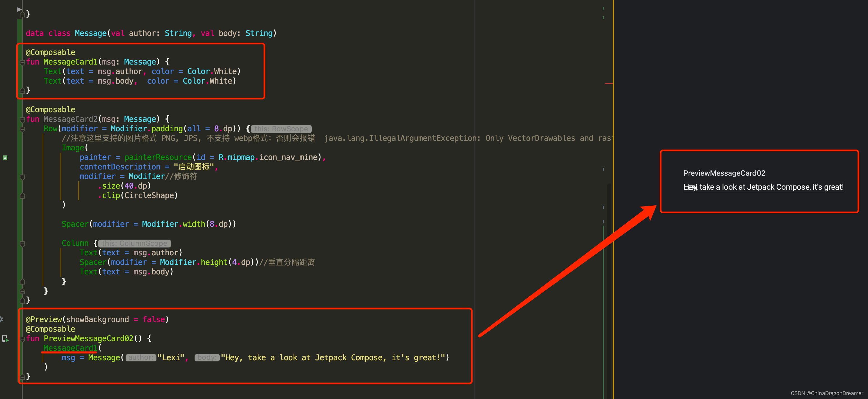Click the PreviewMessageCard02 label in preview pane
Image resolution: width=868 pixels, height=399 pixels.
724,173
